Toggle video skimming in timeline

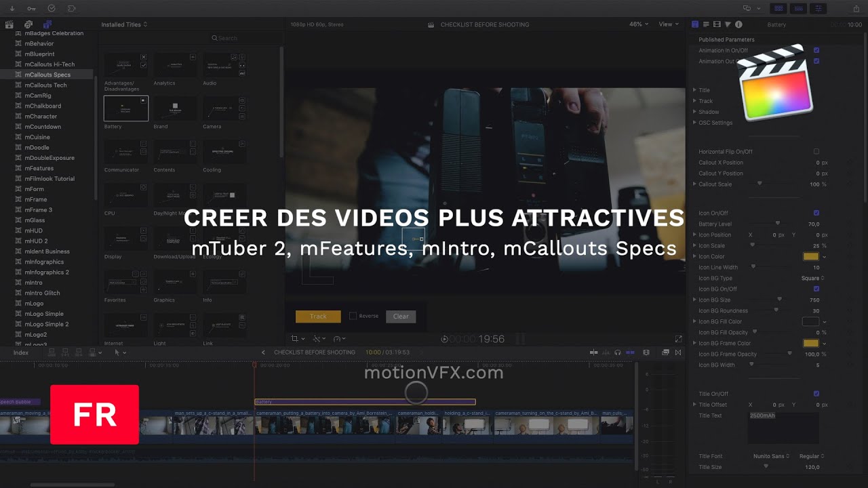pyautogui.click(x=593, y=352)
